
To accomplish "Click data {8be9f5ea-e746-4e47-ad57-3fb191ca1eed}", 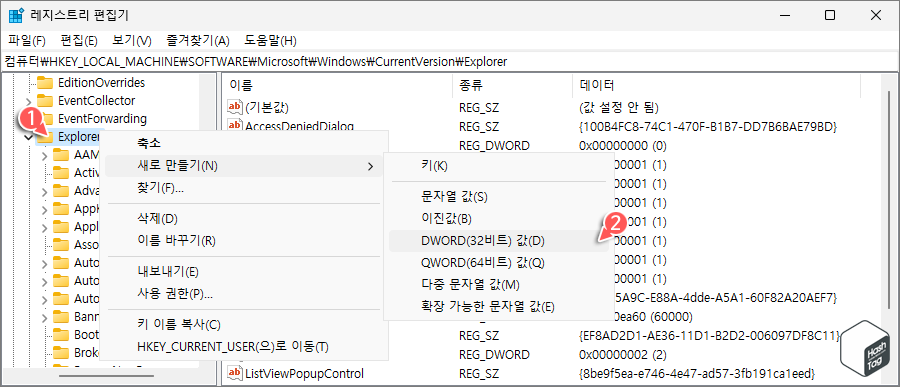I will click(x=697, y=374).
